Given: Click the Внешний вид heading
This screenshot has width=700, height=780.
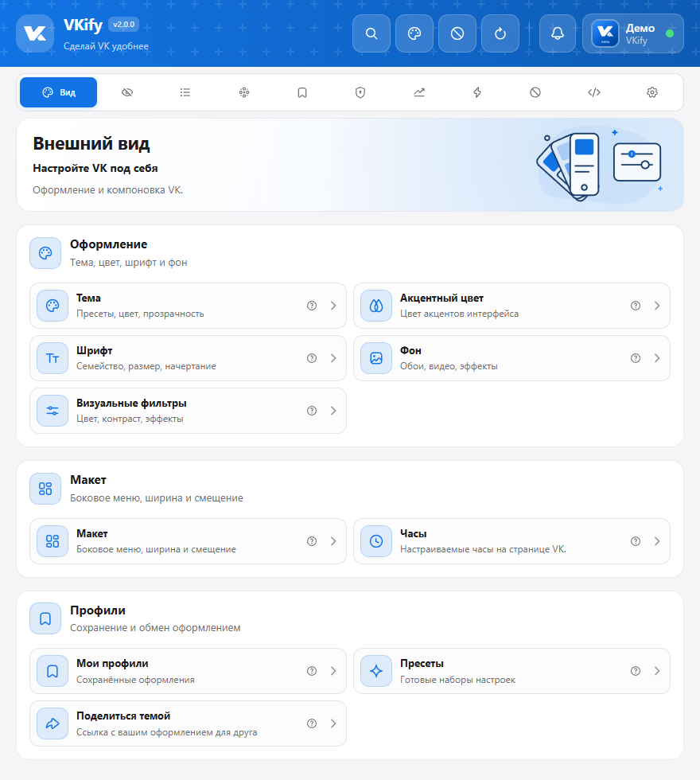Looking at the screenshot, I should (91, 143).
